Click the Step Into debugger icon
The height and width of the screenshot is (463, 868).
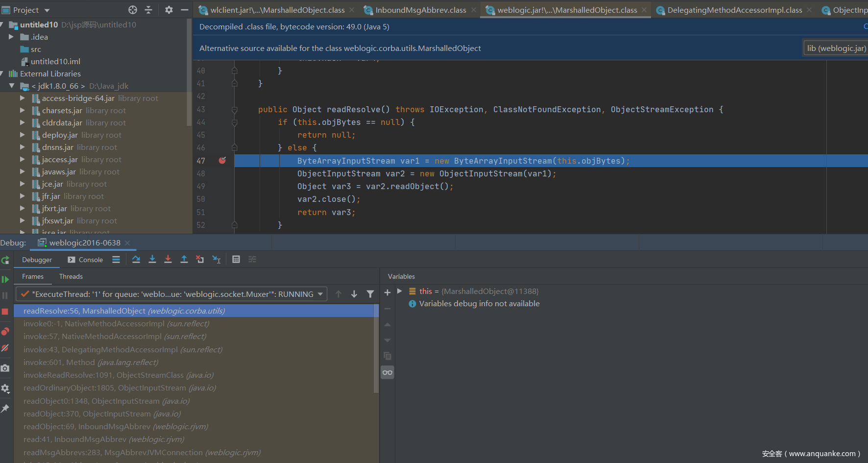coord(152,260)
